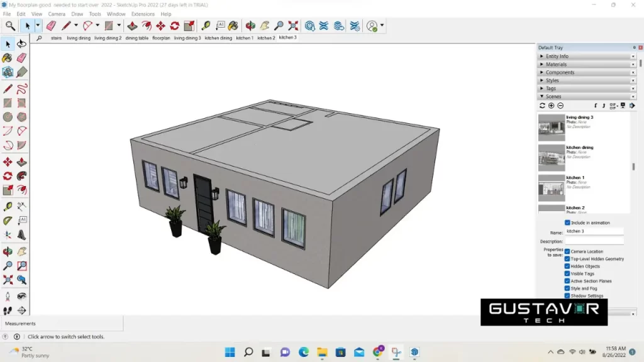The height and width of the screenshot is (362, 644).
Task: Uncheck Visible Tags property
Action: (x=567, y=273)
